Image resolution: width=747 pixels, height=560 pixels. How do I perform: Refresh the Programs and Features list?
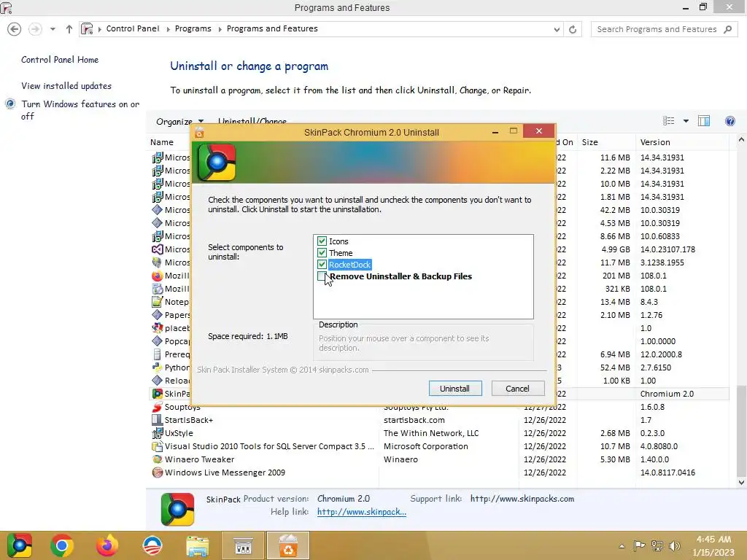pyautogui.click(x=573, y=29)
